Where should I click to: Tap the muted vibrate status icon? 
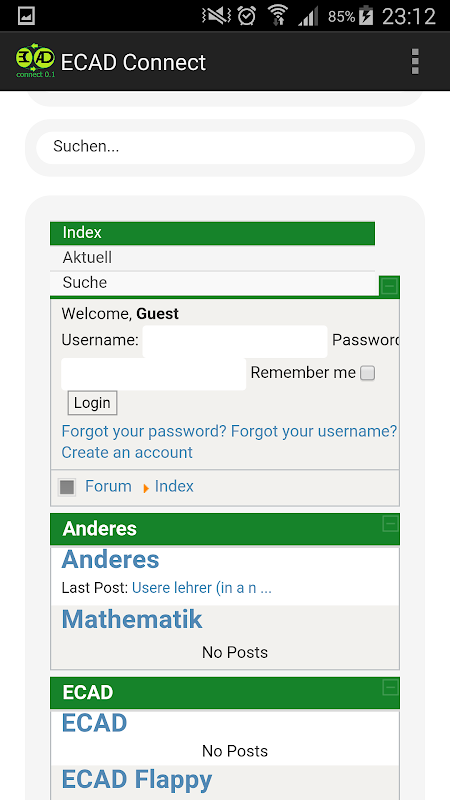click(x=216, y=16)
